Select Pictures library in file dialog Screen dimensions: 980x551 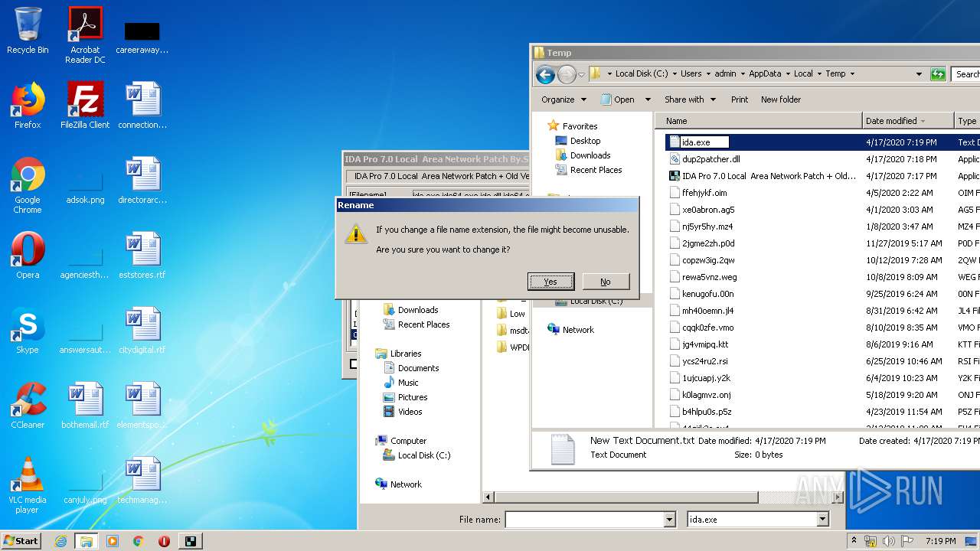click(x=412, y=397)
